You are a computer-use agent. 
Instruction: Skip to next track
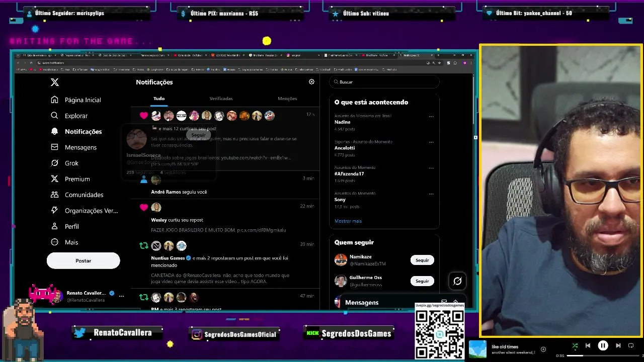click(x=618, y=345)
